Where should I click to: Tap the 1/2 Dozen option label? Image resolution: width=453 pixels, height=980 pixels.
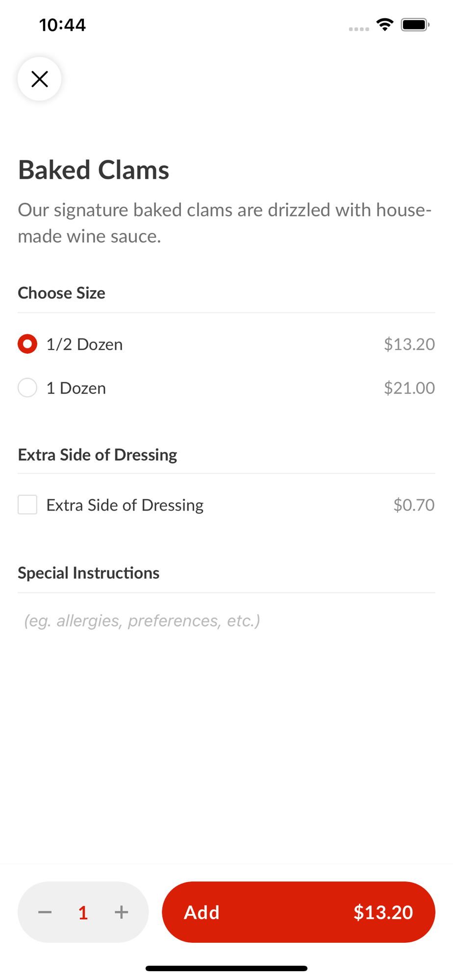click(84, 344)
